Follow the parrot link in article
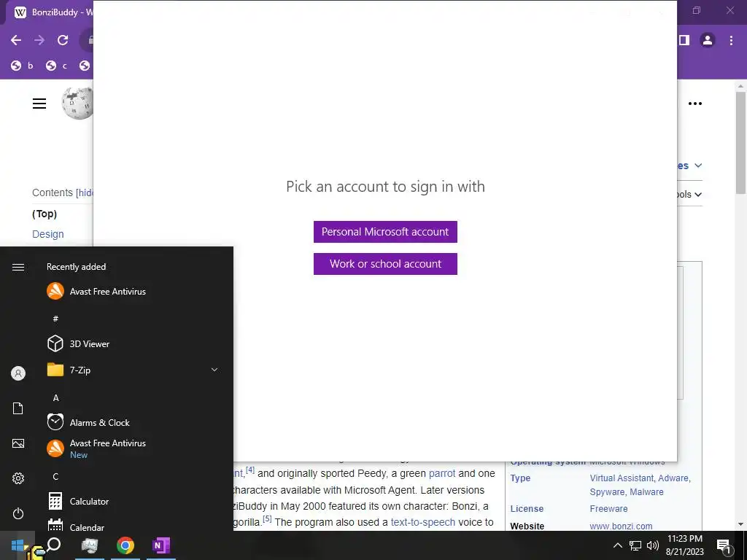The height and width of the screenshot is (560, 747). pos(441,473)
